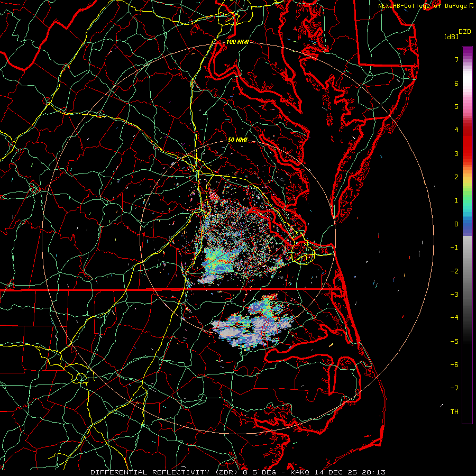The width and height of the screenshot is (476, 476).
Task: Click the -5 tick label on the scale
Action: (454, 342)
